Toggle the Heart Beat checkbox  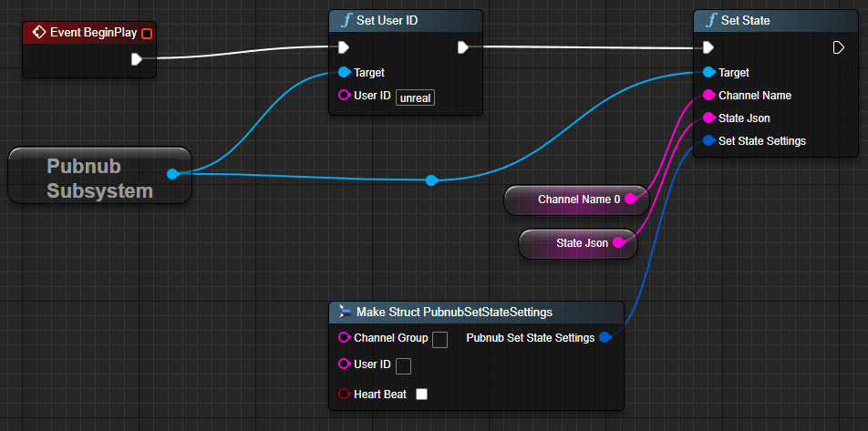point(421,395)
